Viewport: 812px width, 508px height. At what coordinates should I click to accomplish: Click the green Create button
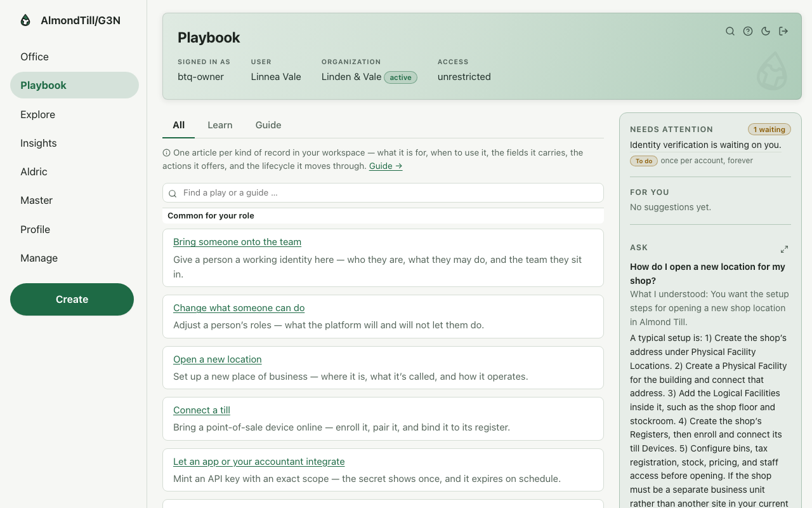[x=72, y=299]
